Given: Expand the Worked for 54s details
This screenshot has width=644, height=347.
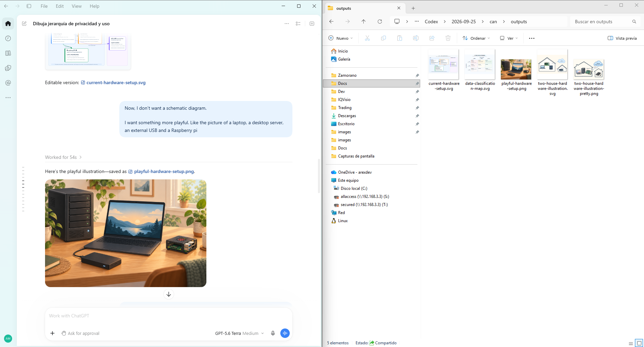Looking at the screenshot, I should point(64,157).
